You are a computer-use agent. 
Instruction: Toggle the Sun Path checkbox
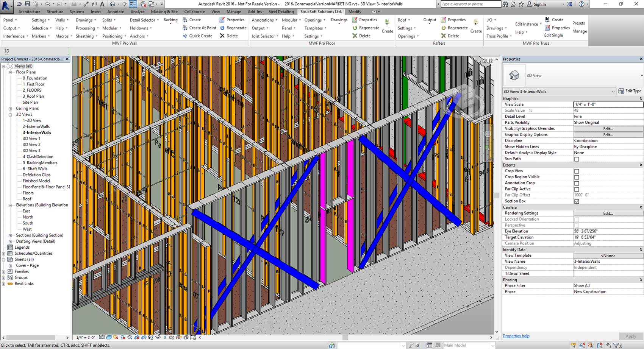577,159
